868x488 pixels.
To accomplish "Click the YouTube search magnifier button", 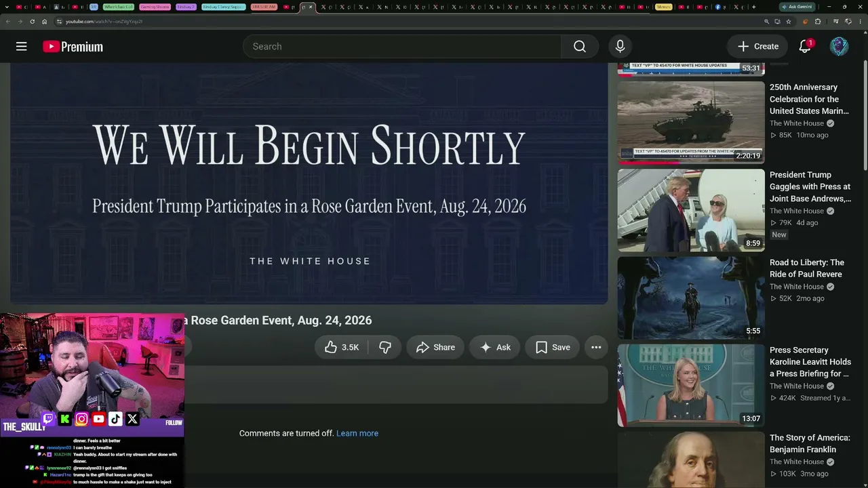I will [580, 46].
